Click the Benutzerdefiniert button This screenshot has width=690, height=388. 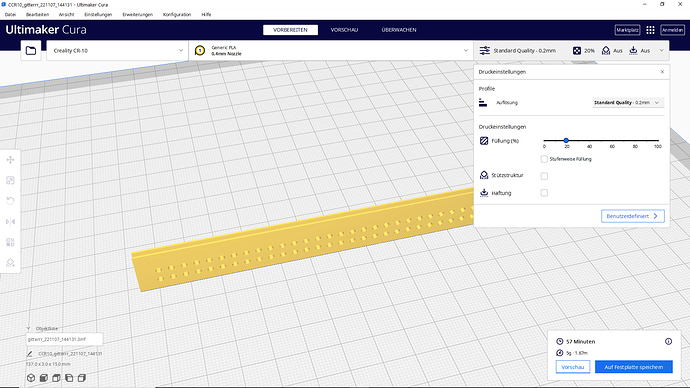coord(633,216)
